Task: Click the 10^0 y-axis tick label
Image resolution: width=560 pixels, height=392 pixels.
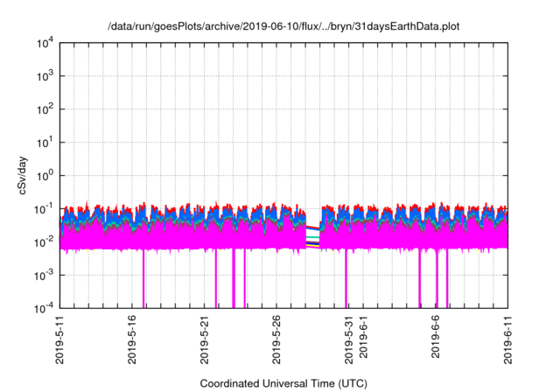Action: coord(45,176)
